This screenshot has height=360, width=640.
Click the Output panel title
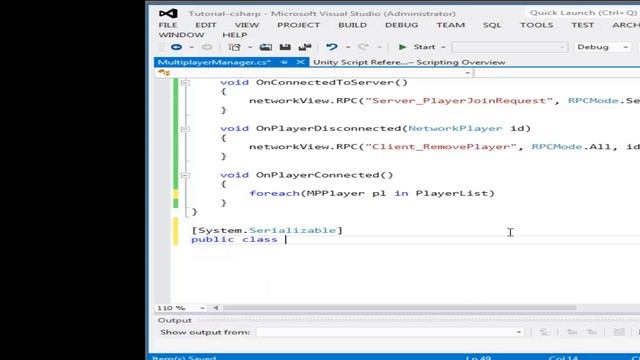pyautogui.click(x=175, y=320)
